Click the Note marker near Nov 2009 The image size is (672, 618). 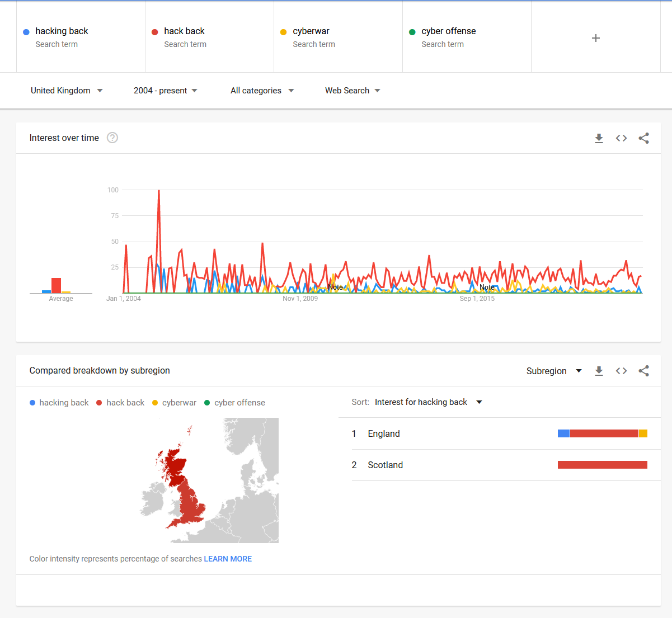[x=336, y=287]
